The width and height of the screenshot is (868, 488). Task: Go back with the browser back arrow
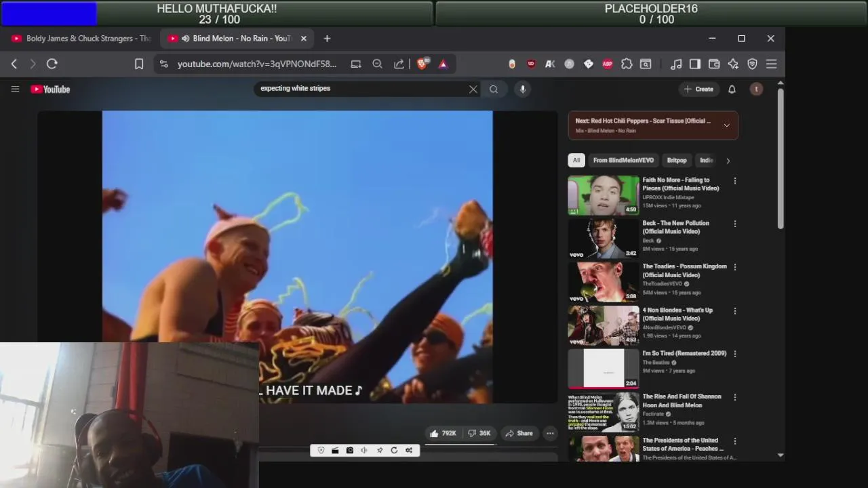(x=14, y=64)
